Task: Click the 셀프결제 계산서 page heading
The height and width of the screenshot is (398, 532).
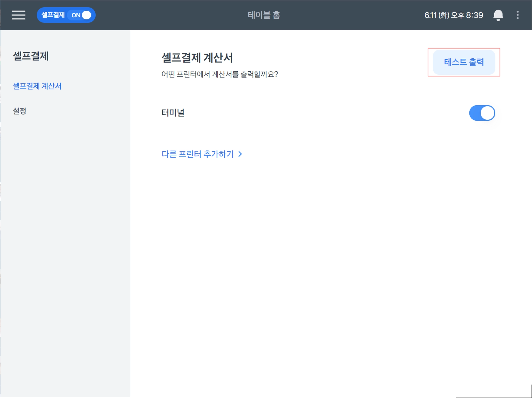Action: point(197,58)
